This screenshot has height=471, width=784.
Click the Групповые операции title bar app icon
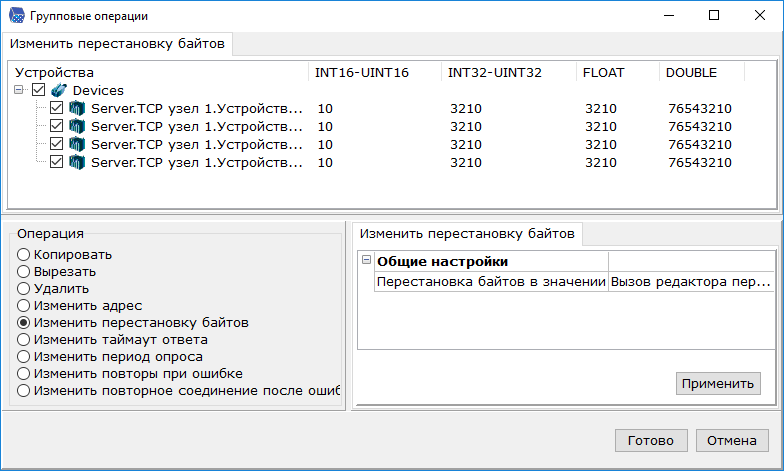[16, 16]
